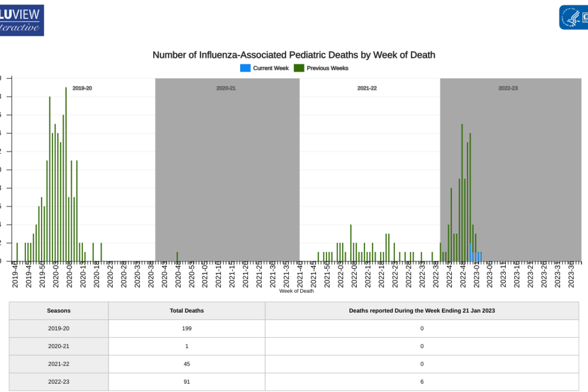
Task: Select the chart title about Pediatric Deaths
Action: click(294, 54)
